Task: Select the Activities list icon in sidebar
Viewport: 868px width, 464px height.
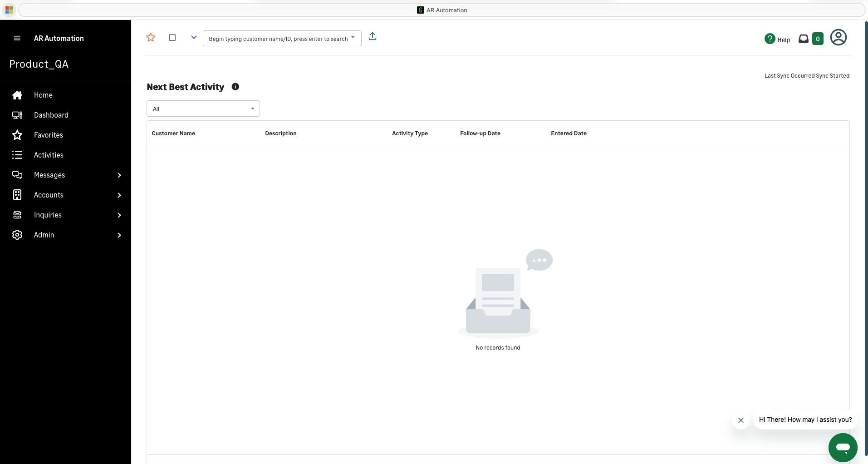Action: (x=17, y=155)
